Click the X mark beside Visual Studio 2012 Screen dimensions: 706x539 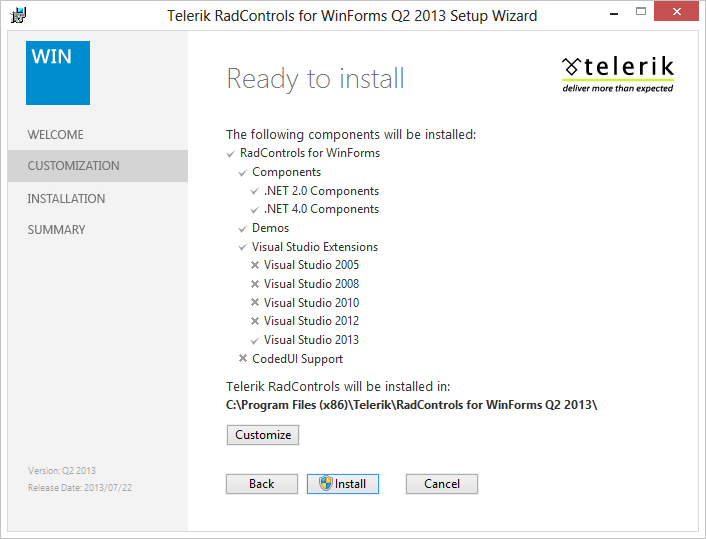(x=255, y=321)
